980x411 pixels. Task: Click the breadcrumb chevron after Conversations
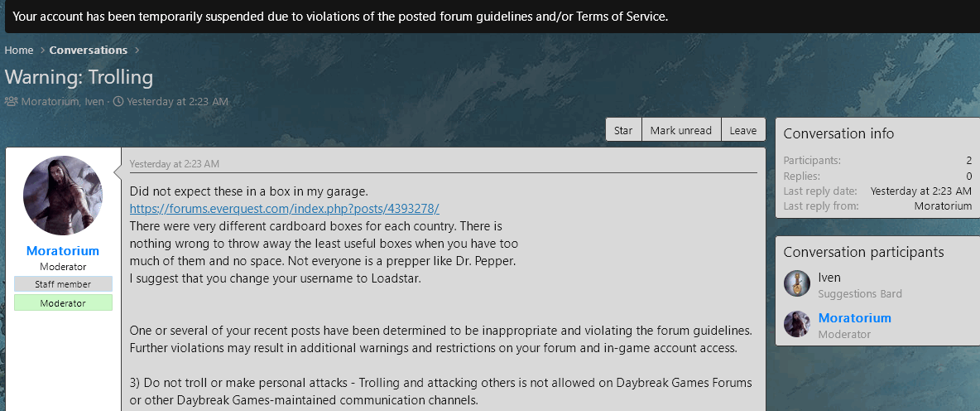pos(137,51)
